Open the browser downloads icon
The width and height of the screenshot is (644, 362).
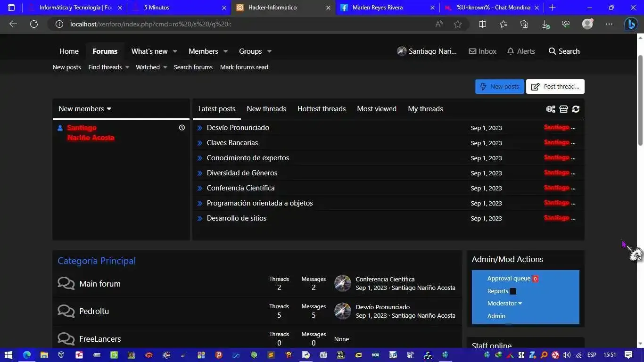(x=545, y=24)
